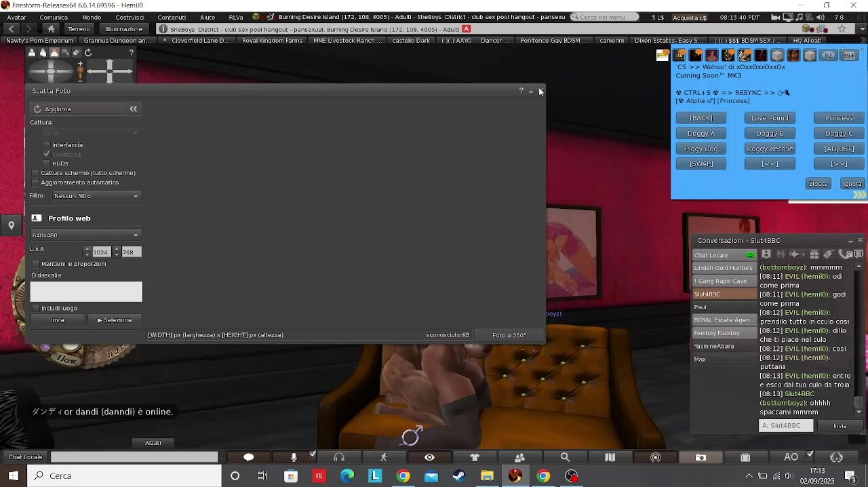Check the Includi luogo option
The height and width of the screenshot is (487, 868).
pos(36,308)
